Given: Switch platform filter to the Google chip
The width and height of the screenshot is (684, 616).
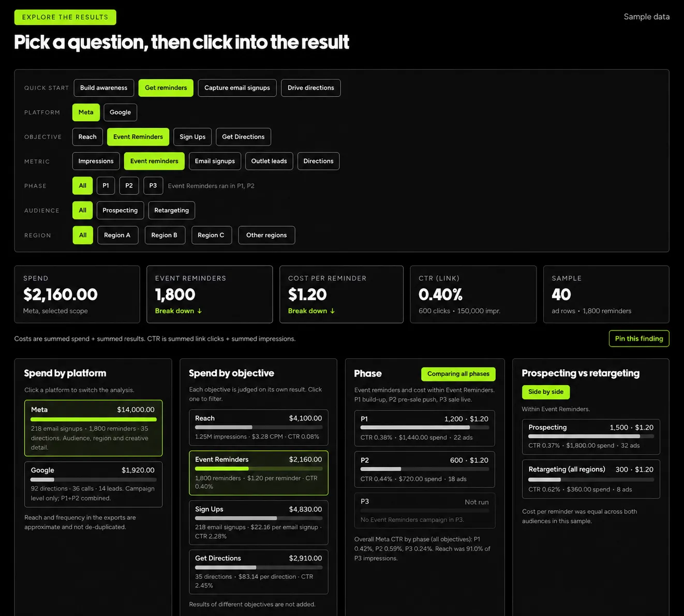Looking at the screenshot, I should [x=120, y=112].
